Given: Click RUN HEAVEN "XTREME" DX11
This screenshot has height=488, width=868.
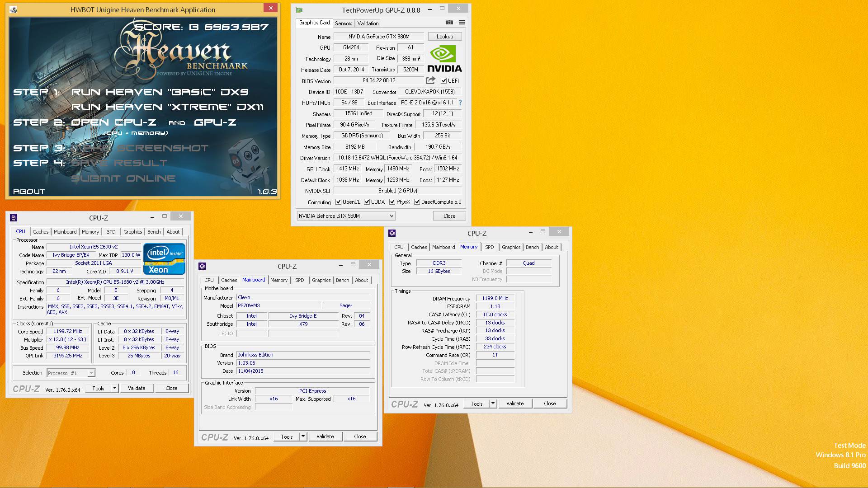Looking at the screenshot, I should 167,107.
